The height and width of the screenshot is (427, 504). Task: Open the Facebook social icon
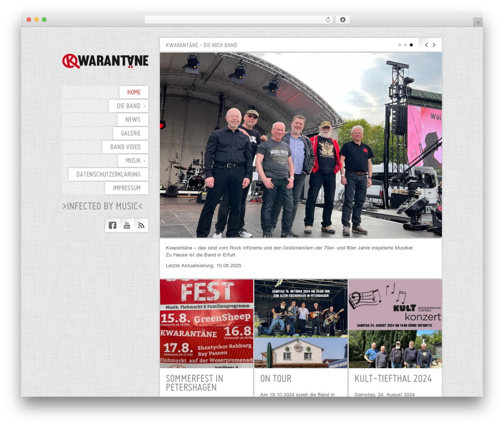pos(113,225)
